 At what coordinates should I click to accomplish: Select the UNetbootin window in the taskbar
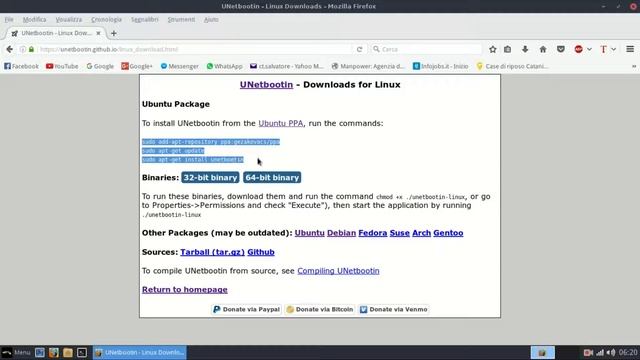[140, 353]
